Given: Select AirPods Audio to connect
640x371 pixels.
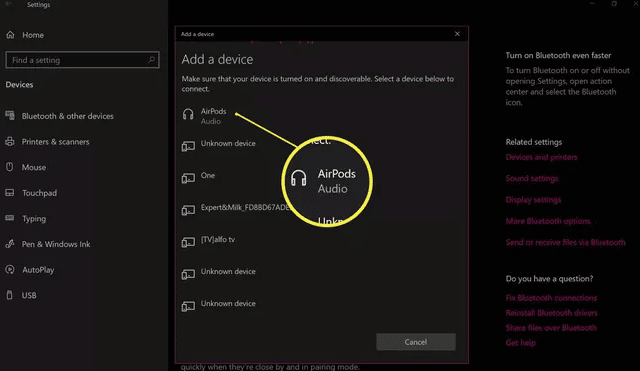Looking at the screenshot, I should click(204, 116).
